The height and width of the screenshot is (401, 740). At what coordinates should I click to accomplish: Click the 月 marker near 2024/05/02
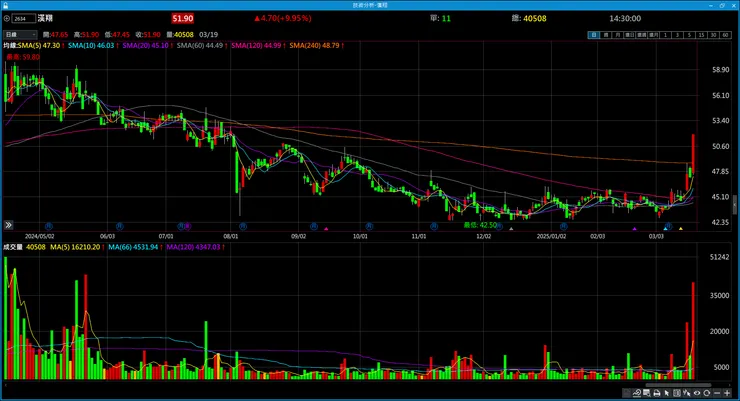pos(49,226)
